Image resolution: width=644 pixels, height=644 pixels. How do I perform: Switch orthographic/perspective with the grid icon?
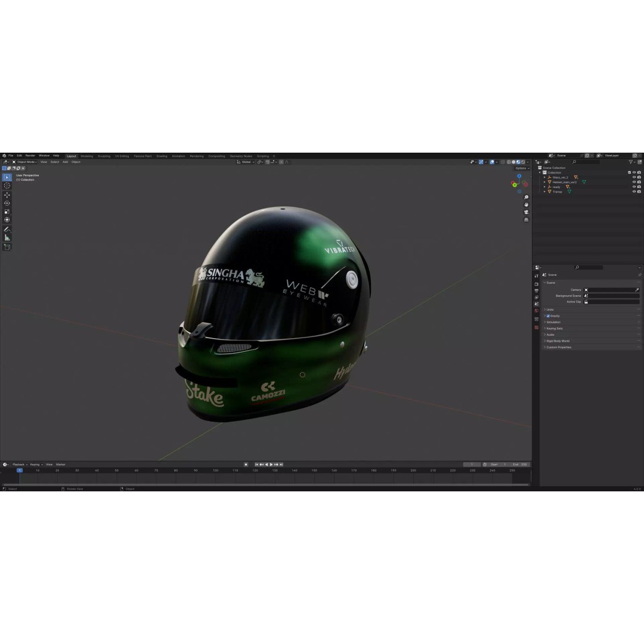pos(526,219)
